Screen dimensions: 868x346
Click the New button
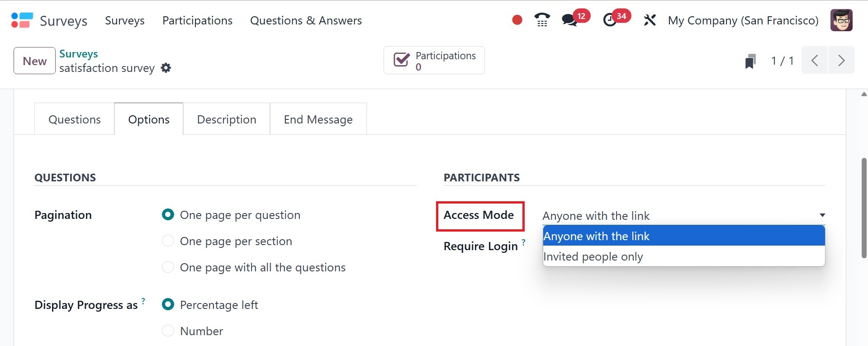click(x=34, y=61)
